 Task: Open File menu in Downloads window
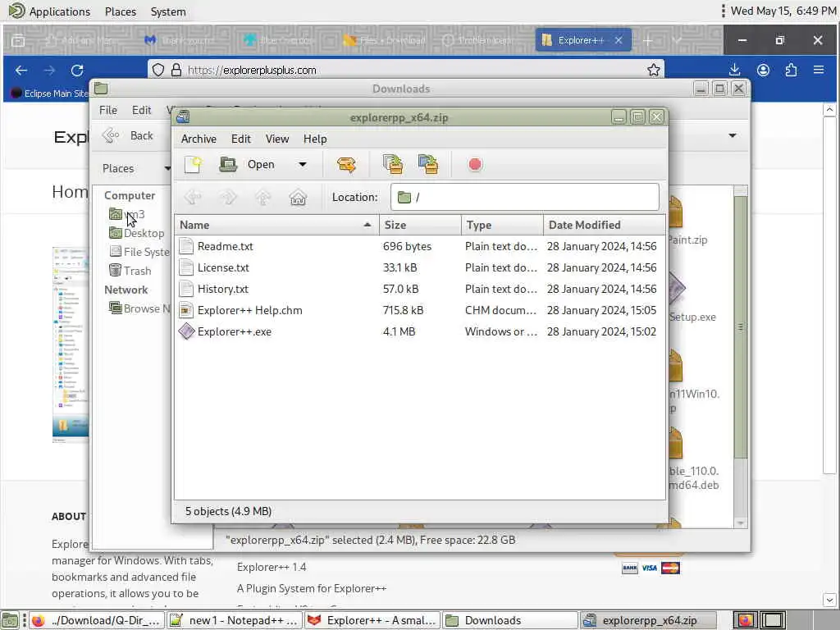(107, 110)
